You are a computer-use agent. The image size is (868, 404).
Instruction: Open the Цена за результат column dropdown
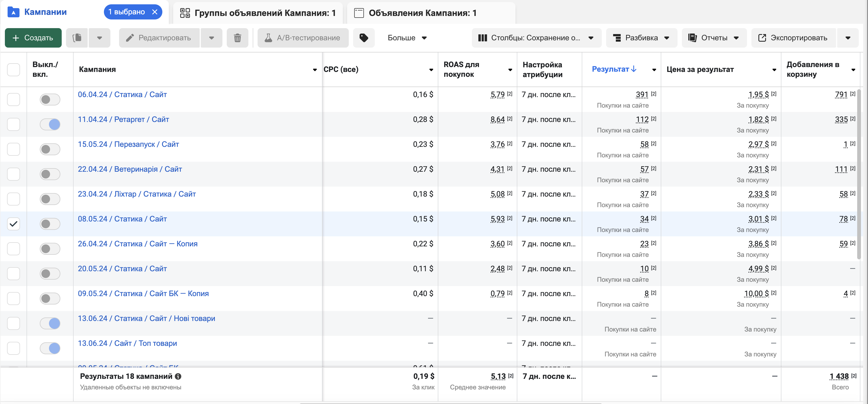coord(774,70)
